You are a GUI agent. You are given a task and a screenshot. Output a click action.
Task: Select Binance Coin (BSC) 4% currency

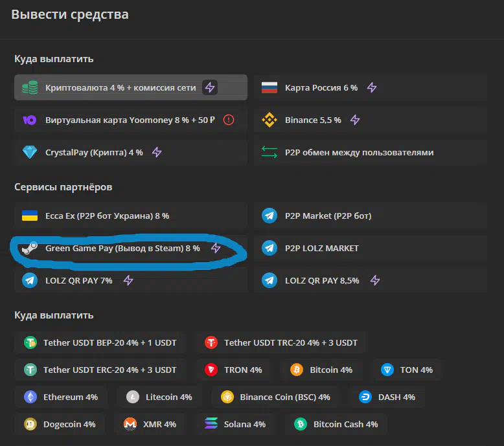[275, 397]
